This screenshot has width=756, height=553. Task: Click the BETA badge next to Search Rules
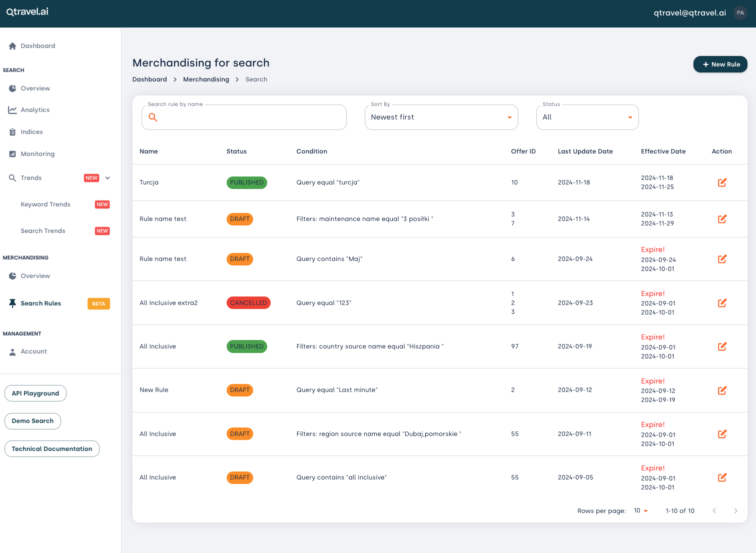(99, 304)
